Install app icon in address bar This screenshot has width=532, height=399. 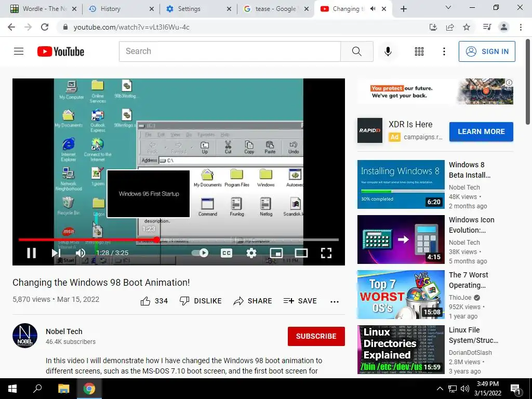click(x=433, y=27)
